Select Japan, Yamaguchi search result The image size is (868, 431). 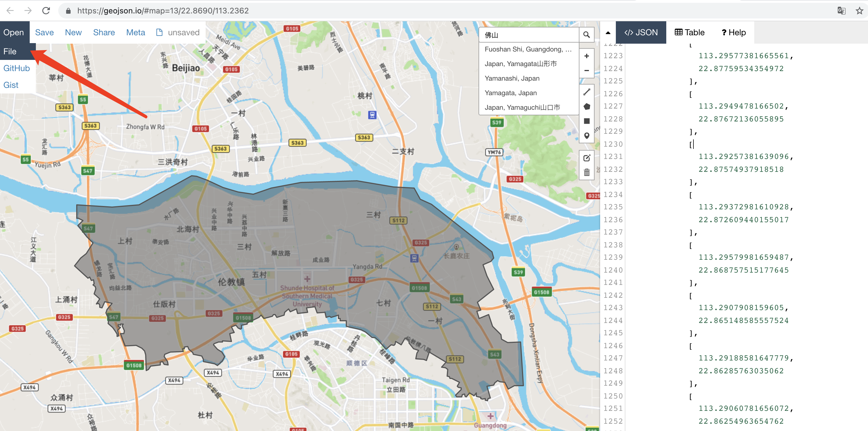tap(529, 107)
